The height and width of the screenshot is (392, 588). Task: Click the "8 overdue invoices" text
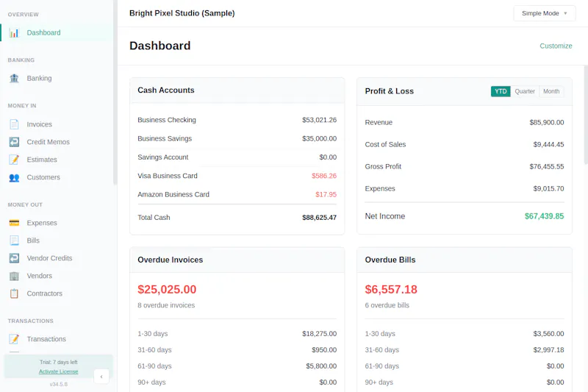166,305
